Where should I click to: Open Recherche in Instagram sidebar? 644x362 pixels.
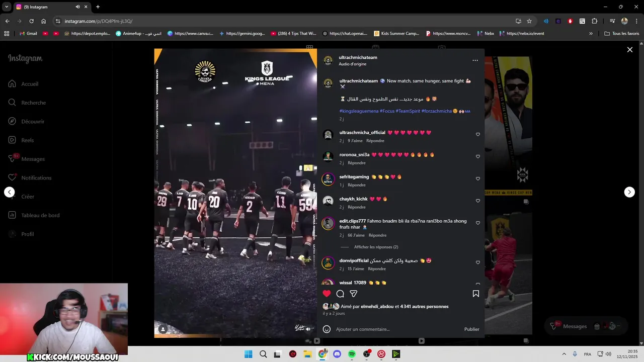(x=33, y=103)
